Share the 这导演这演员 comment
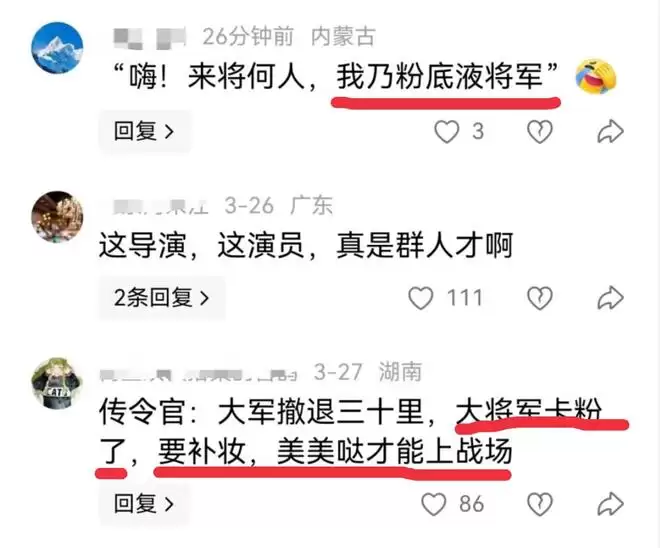660x548 pixels. [610, 298]
